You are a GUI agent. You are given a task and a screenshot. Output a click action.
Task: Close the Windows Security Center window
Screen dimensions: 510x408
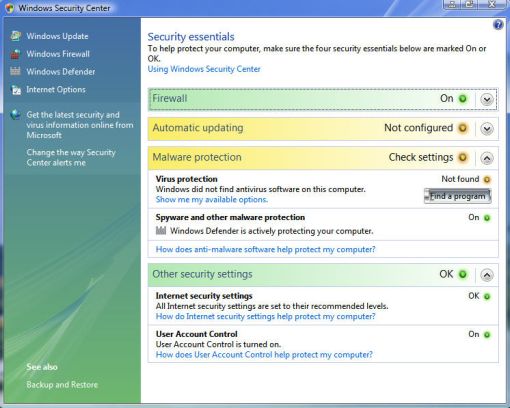coord(492,4)
